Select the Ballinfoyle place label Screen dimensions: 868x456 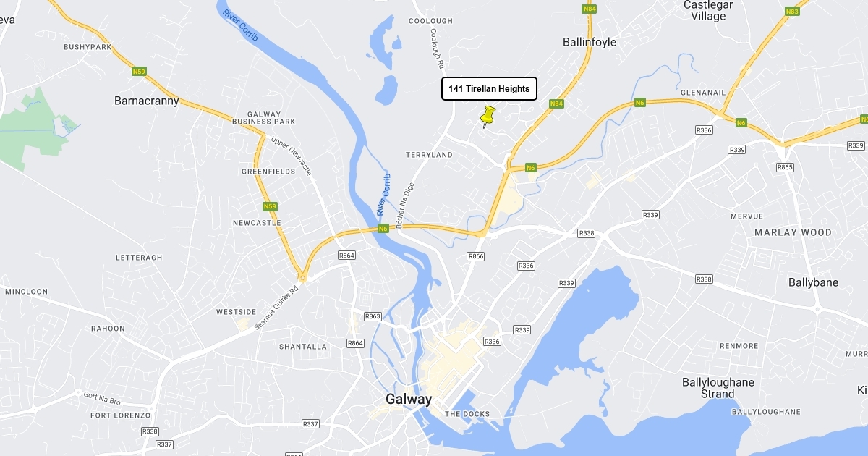[590, 42]
